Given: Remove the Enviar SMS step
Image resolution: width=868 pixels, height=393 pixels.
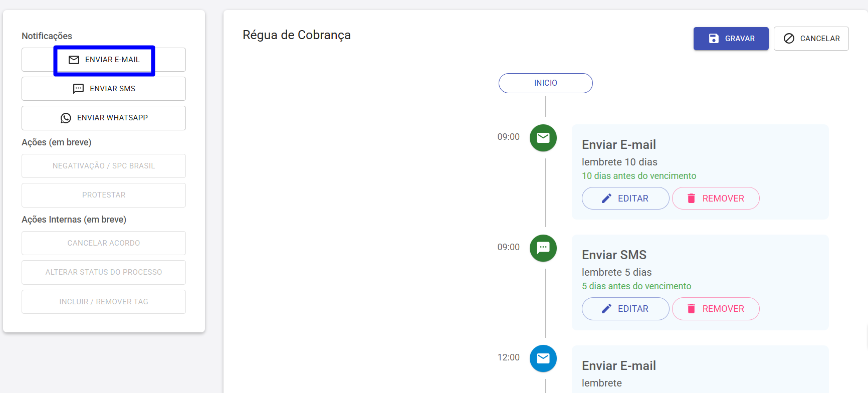Looking at the screenshot, I should [716, 309].
